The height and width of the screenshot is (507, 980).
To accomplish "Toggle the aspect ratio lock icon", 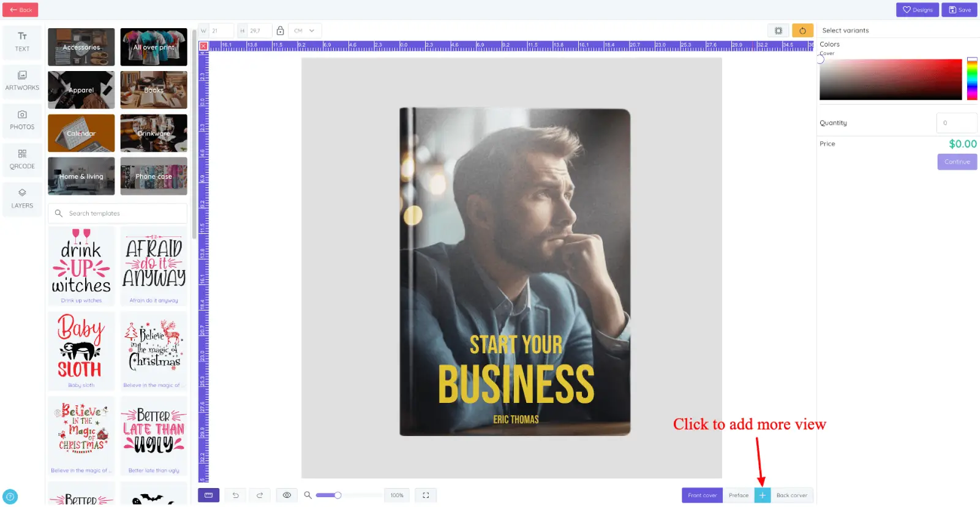I will (x=280, y=31).
